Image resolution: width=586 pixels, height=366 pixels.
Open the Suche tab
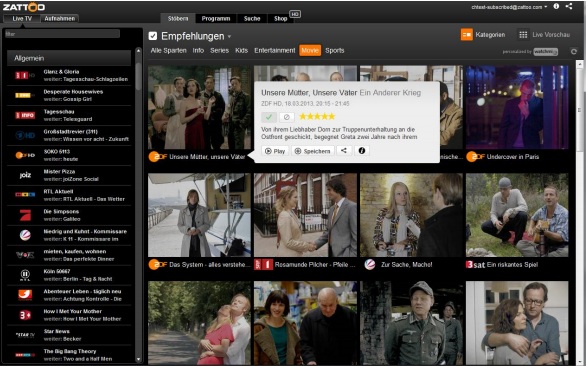point(252,18)
